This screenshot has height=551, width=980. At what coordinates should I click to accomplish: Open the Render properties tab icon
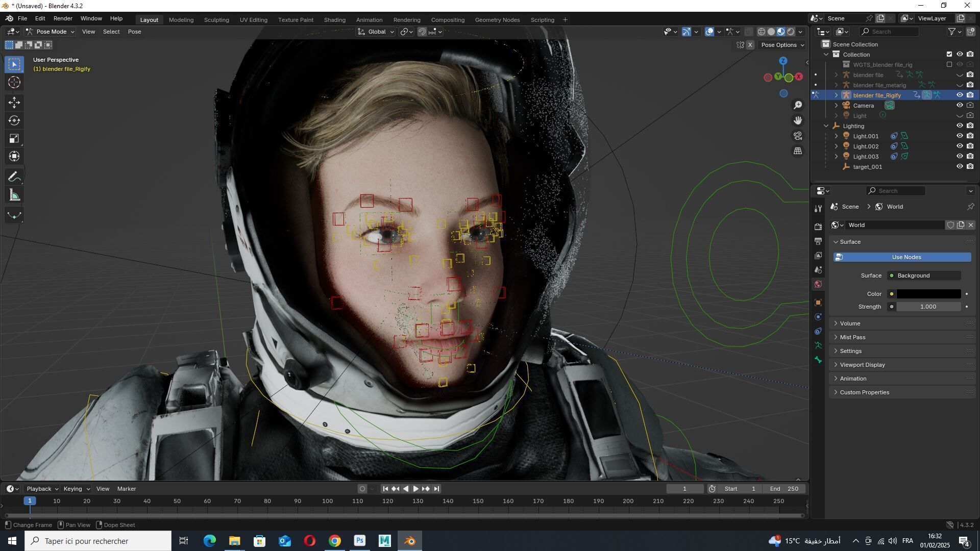(x=818, y=227)
